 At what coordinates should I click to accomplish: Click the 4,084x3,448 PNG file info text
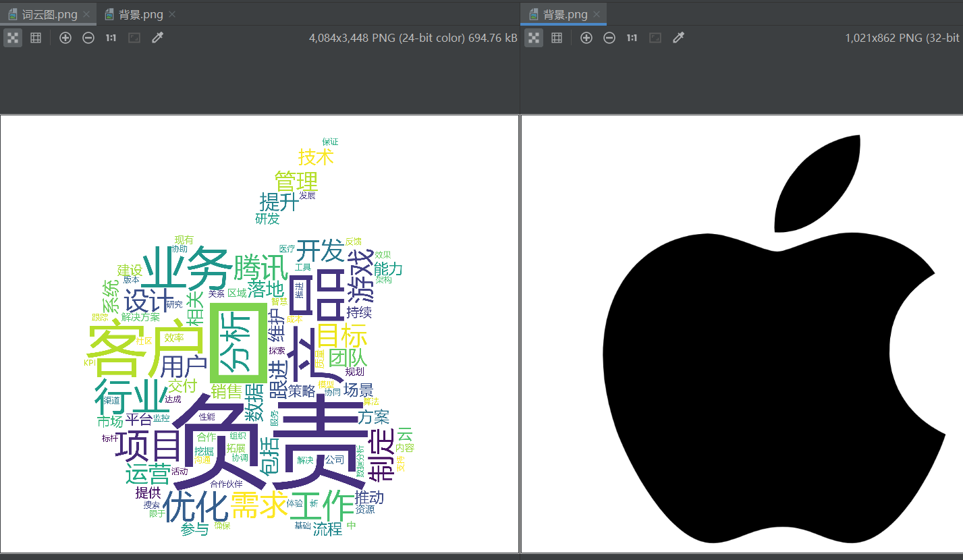(413, 38)
